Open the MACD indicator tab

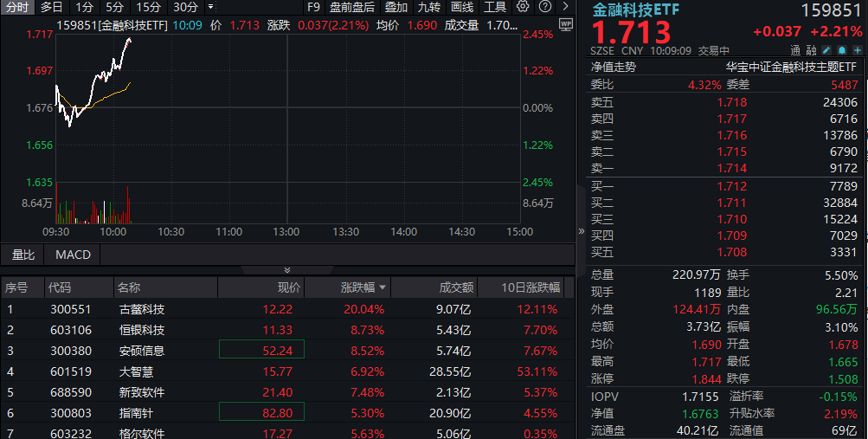pyautogui.click(x=73, y=255)
